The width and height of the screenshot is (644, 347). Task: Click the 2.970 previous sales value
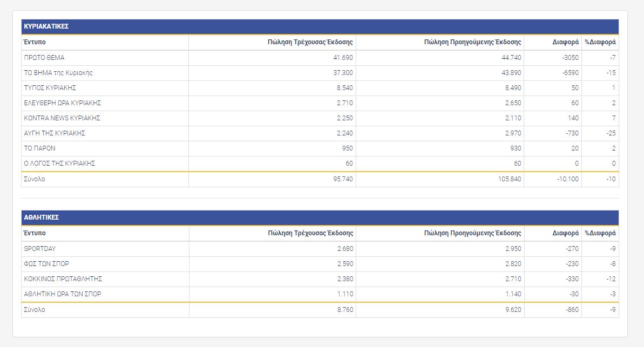513,133
